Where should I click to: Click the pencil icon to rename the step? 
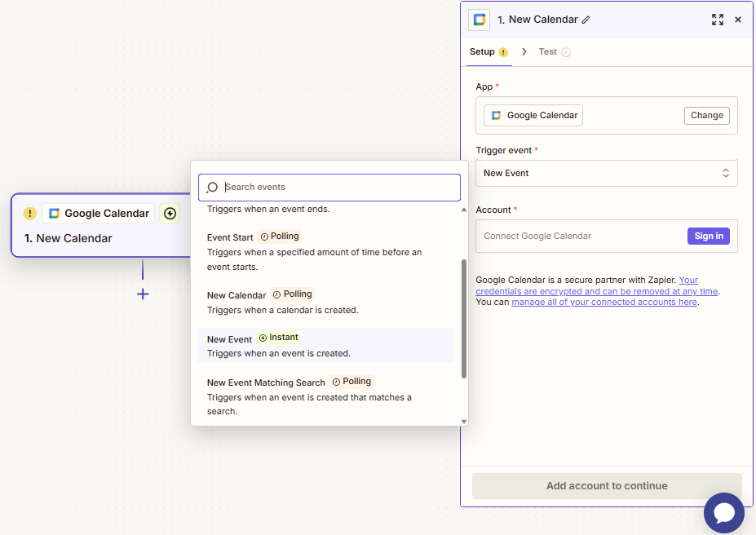[x=586, y=20]
